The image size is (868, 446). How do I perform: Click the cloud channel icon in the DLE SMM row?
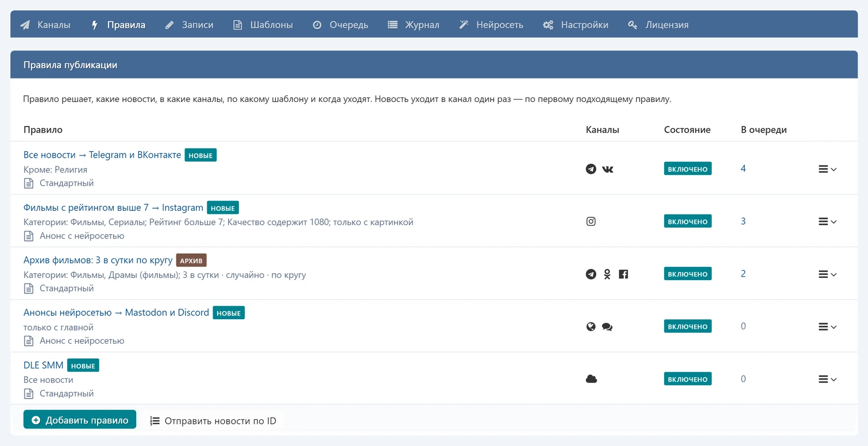pos(591,379)
